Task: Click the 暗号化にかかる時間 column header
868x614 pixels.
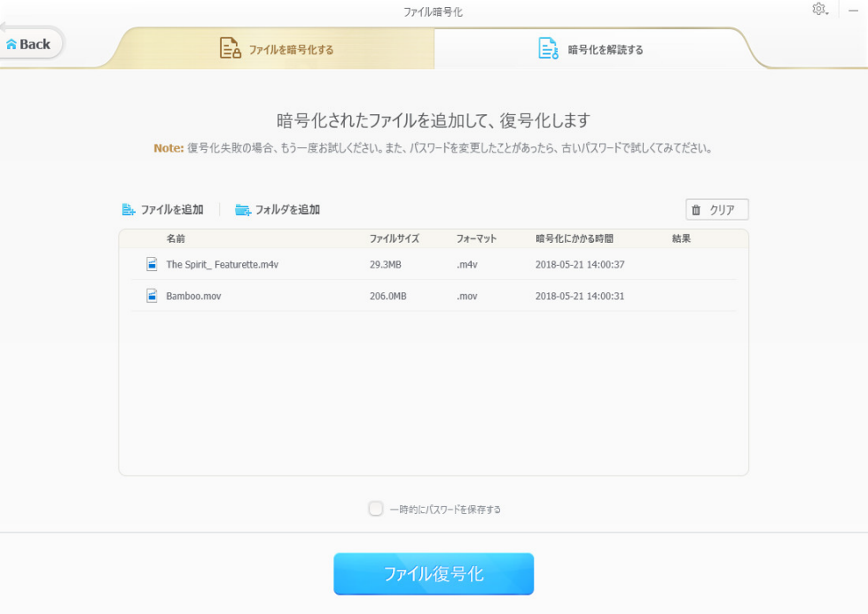Action: click(x=574, y=238)
